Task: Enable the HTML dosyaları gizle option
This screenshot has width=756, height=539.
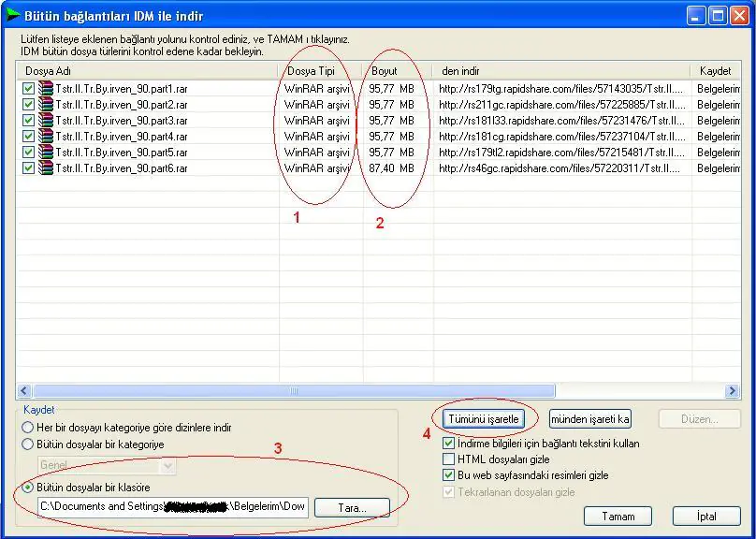Action: click(447, 459)
